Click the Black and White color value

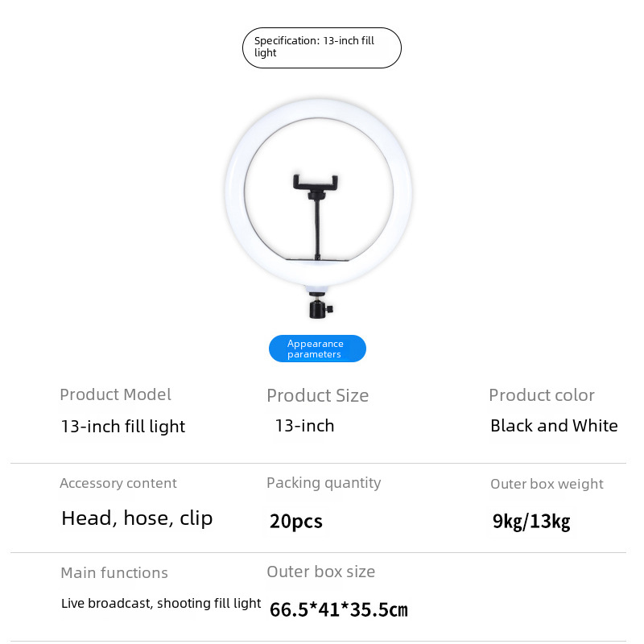(x=554, y=426)
